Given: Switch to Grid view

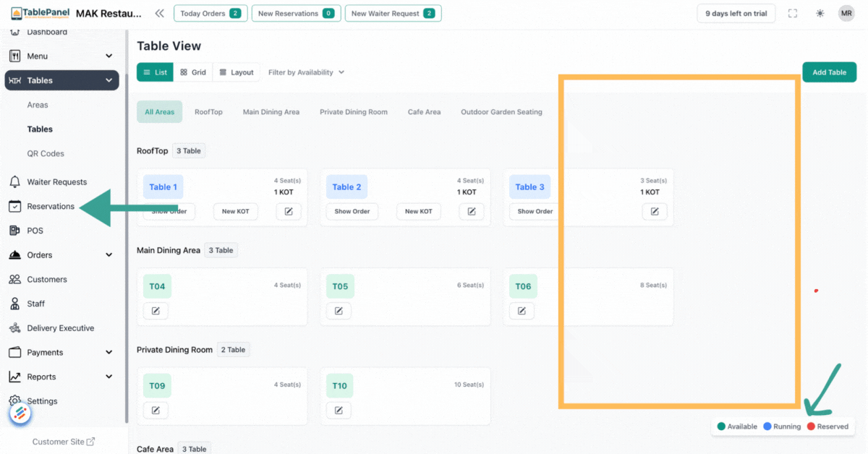Looking at the screenshot, I should (x=193, y=72).
